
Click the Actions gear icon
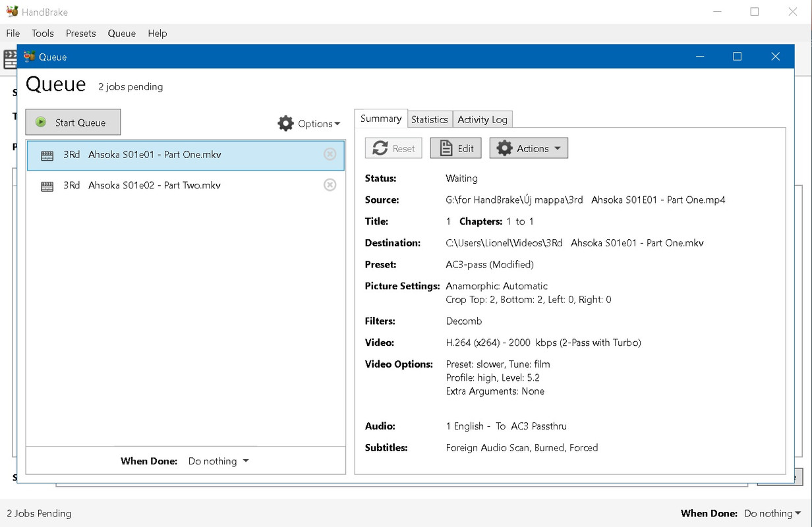coord(504,148)
